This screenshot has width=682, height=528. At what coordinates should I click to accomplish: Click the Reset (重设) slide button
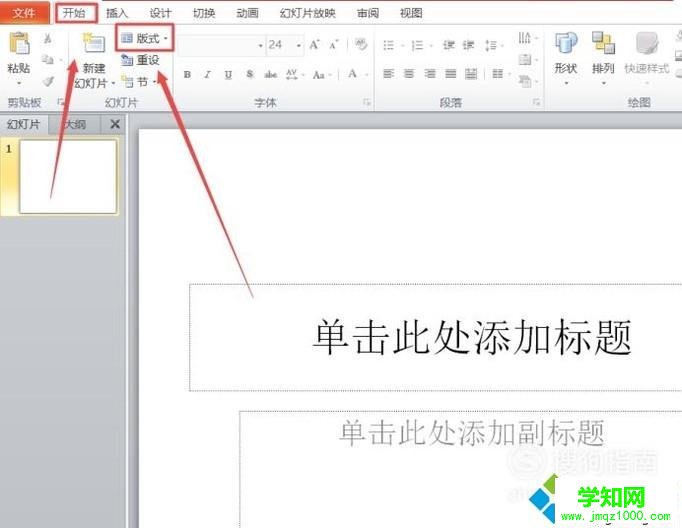click(x=140, y=60)
